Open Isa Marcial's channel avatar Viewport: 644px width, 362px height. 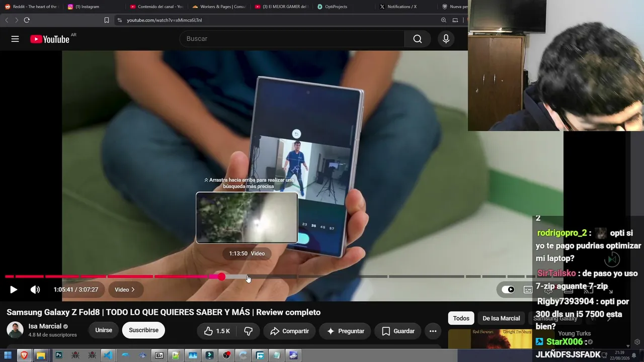tap(15, 330)
